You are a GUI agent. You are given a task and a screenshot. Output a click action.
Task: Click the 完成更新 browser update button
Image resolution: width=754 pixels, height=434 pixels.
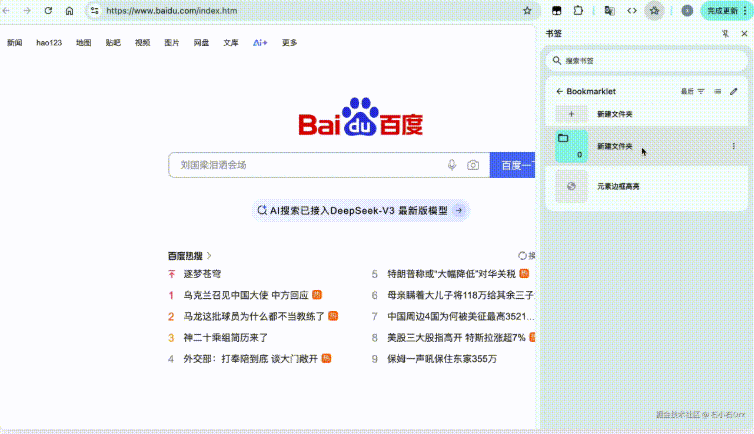click(x=726, y=11)
